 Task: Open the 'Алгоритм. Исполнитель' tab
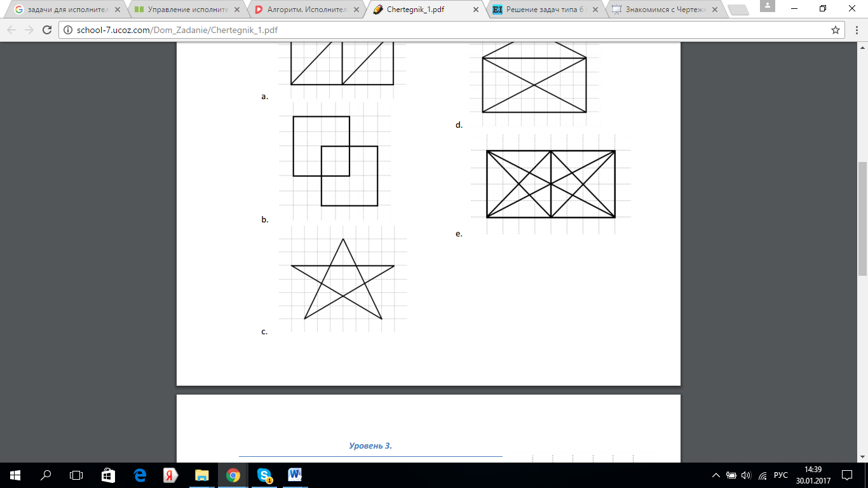(x=305, y=10)
